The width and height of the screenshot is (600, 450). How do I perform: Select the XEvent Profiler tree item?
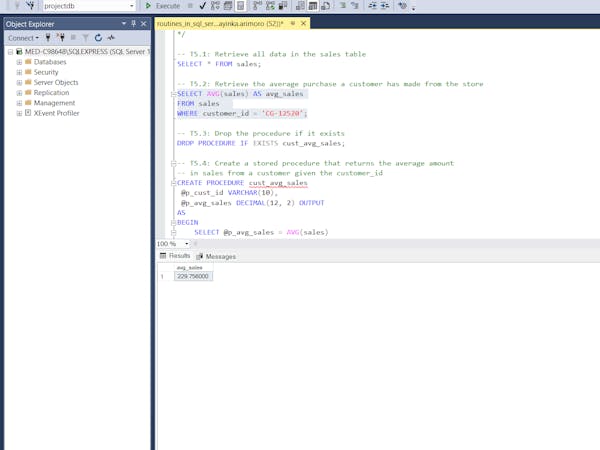coord(56,113)
